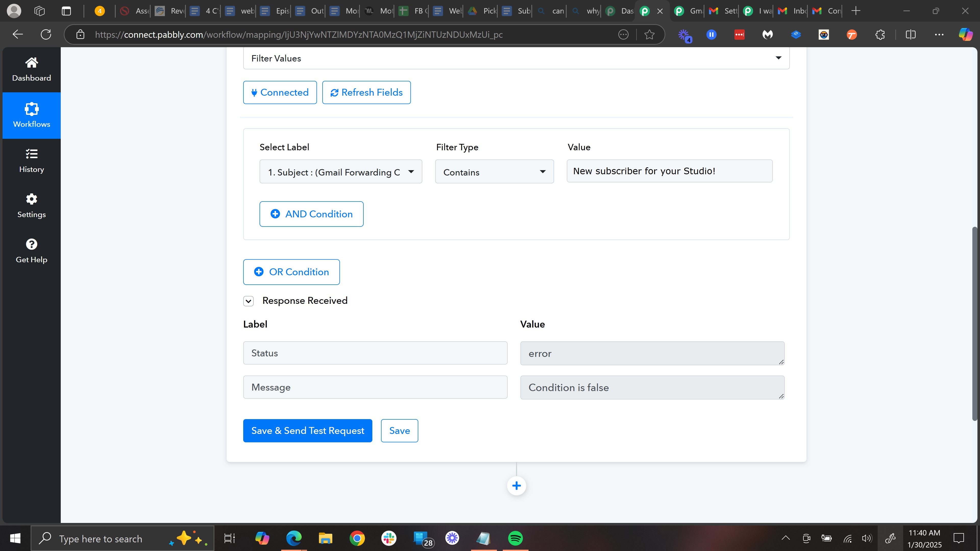Switch to the Gmail Pabbly tab
The height and width of the screenshot is (551, 980).
point(689,11)
